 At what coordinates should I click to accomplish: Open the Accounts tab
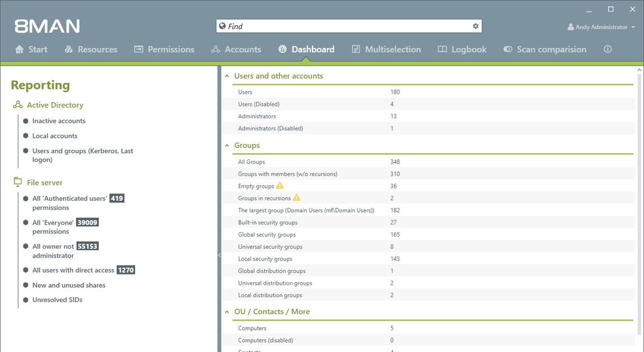coord(236,49)
